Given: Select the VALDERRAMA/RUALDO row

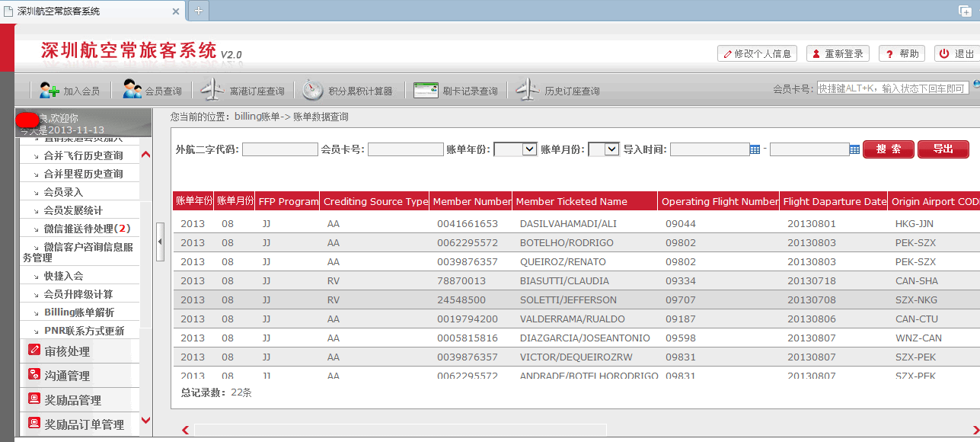Looking at the screenshot, I should 576,319.
